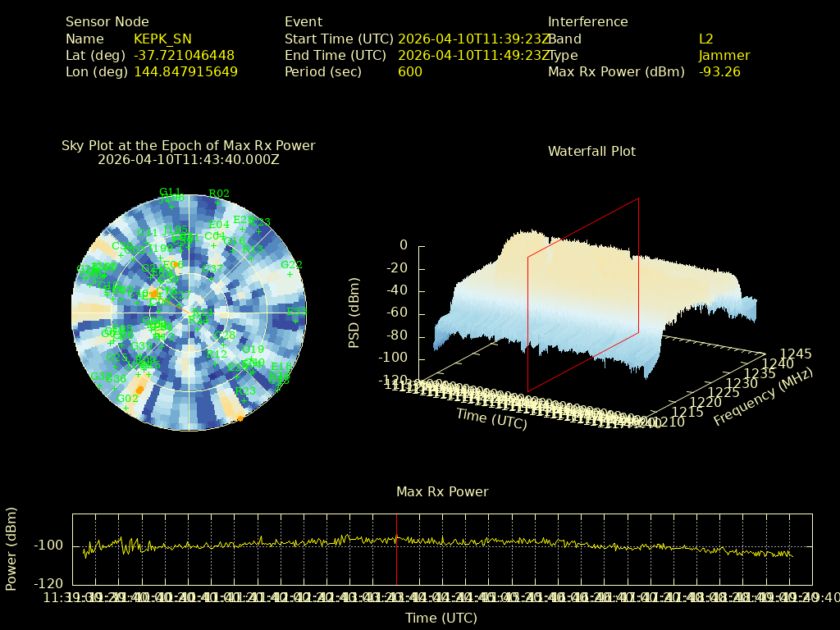Click the G11 satellite label at top
840x630 pixels.
[x=170, y=192]
